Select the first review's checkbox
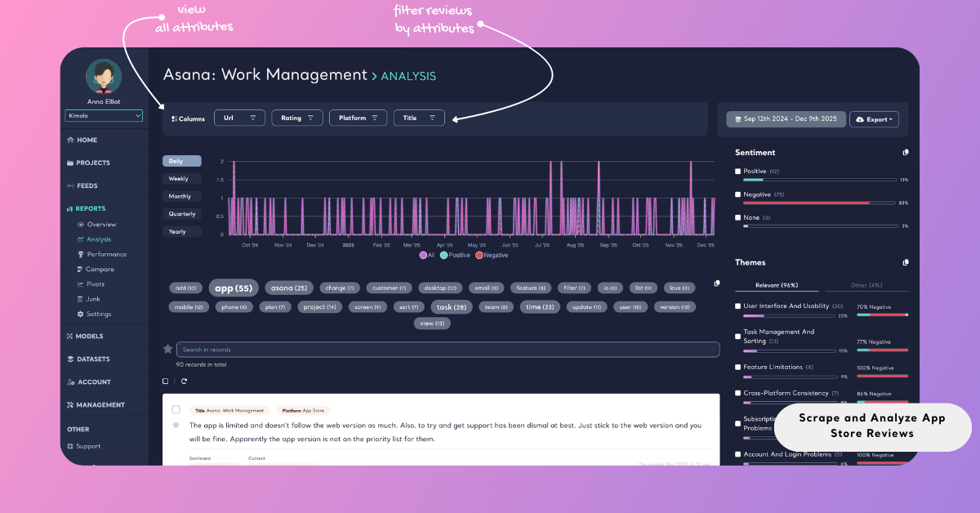Screen dimensions: 980x513 tap(176, 410)
